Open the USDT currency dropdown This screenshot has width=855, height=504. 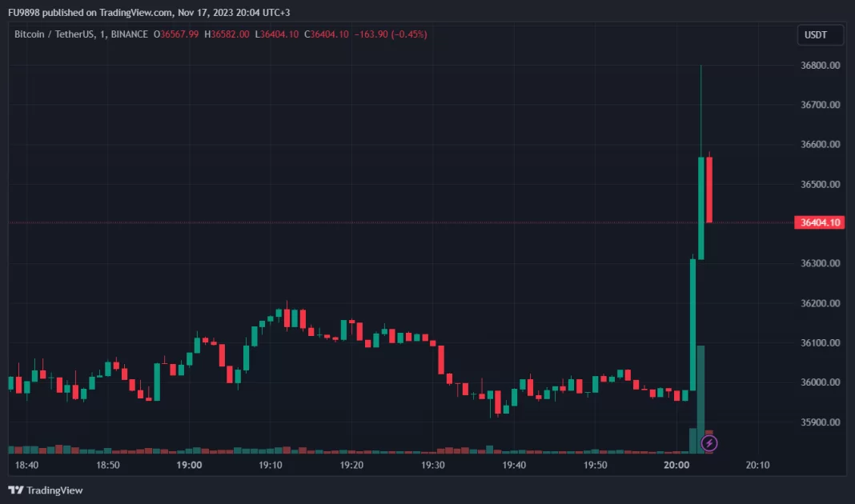821,35
